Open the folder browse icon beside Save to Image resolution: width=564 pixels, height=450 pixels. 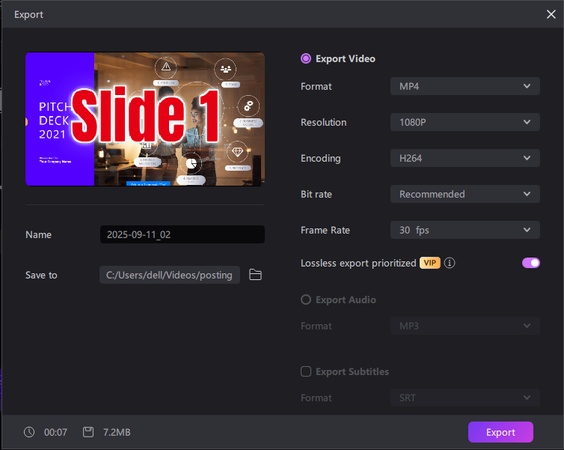pyautogui.click(x=255, y=275)
